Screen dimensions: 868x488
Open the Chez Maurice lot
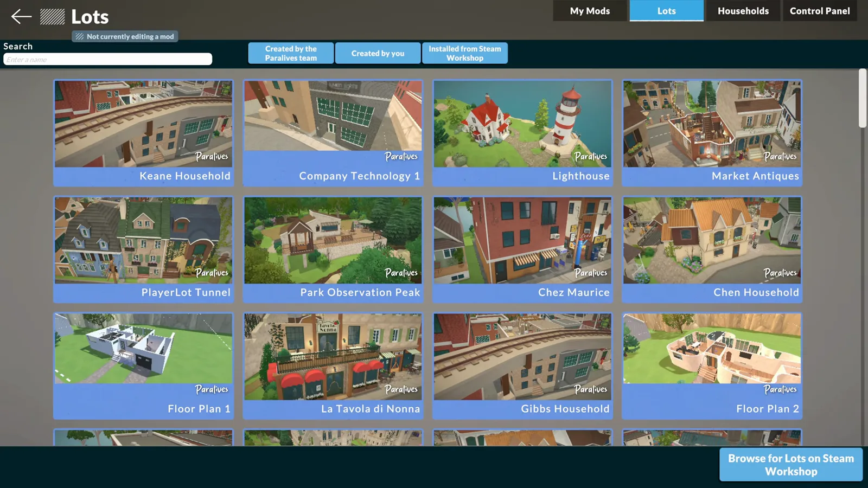click(x=522, y=249)
